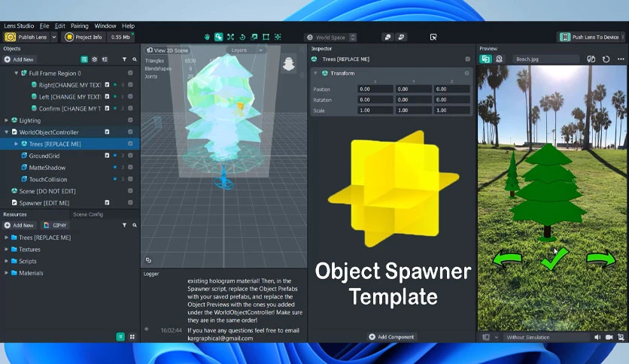The width and height of the screenshot is (629, 364).
Task: Click the first overlay icon beside World Space
Action: pyautogui.click(x=387, y=37)
